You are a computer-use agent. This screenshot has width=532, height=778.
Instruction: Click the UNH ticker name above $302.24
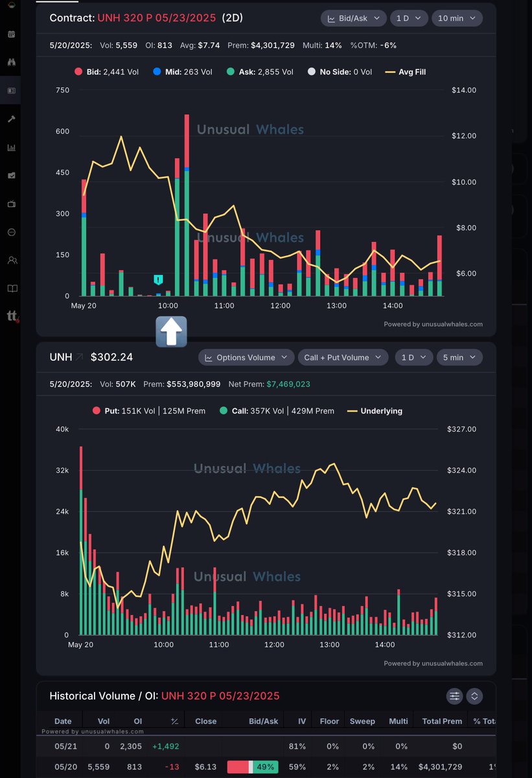click(x=60, y=357)
